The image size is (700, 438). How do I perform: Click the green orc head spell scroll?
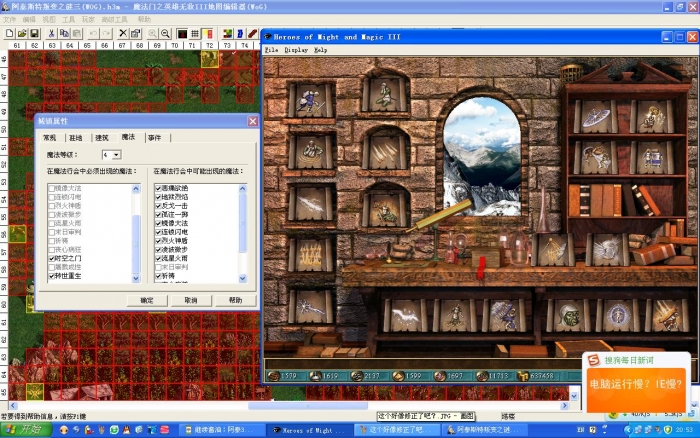tap(570, 316)
